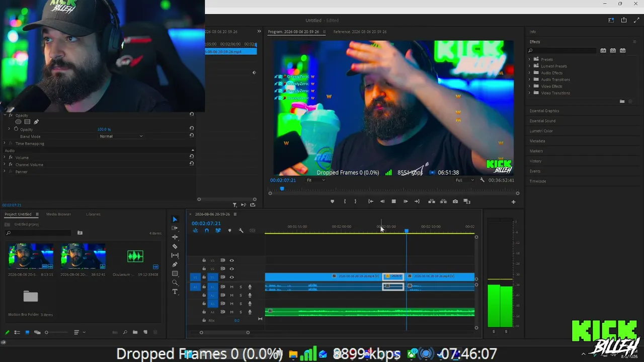This screenshot has width=644, height=362.
Task: Open Program monitor settings wrench
Action: tap(482, 180)
